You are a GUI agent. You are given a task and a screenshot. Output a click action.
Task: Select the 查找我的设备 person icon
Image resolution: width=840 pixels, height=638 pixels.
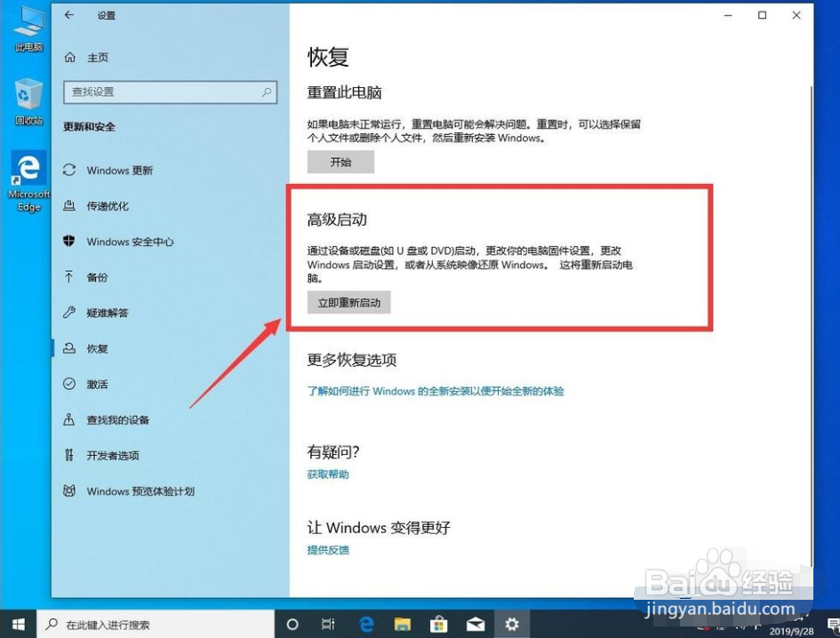(x=69, y=419)
